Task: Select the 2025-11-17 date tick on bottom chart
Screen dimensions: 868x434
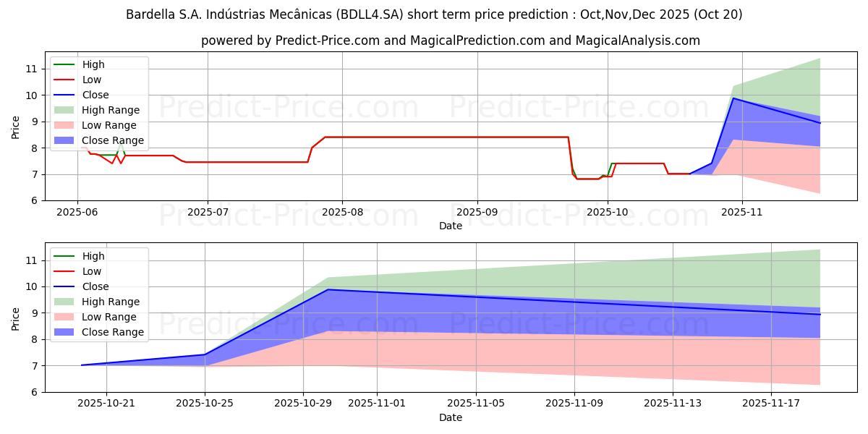Action: (x=771, y=404)
